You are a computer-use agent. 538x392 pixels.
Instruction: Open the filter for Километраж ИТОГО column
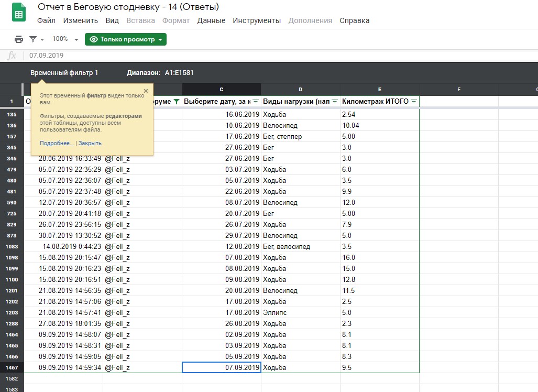(414, 101)
